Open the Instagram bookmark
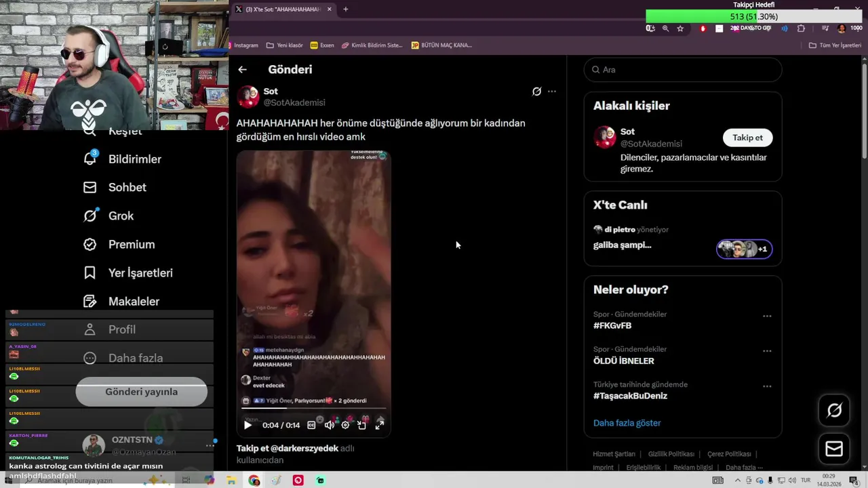Image resolution: width=868 pixels, height=488 pixels. click(245, 45)
